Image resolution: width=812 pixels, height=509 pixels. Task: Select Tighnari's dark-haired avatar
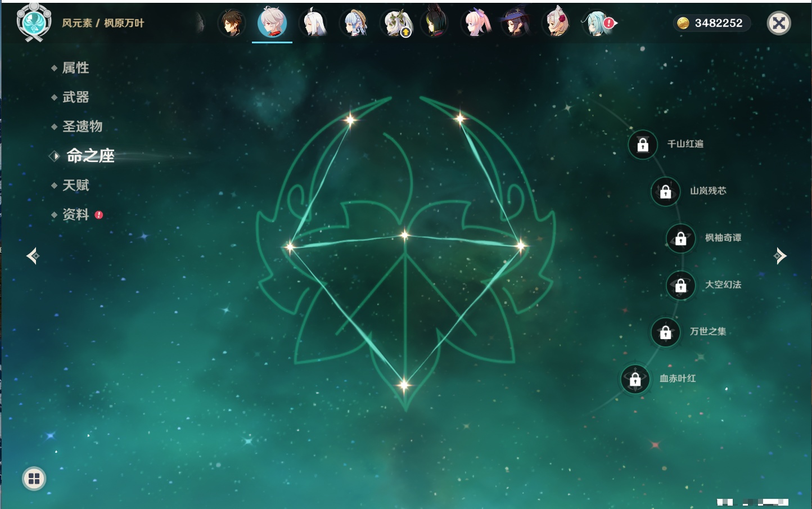pyautogui.click(x=435, y=23)
